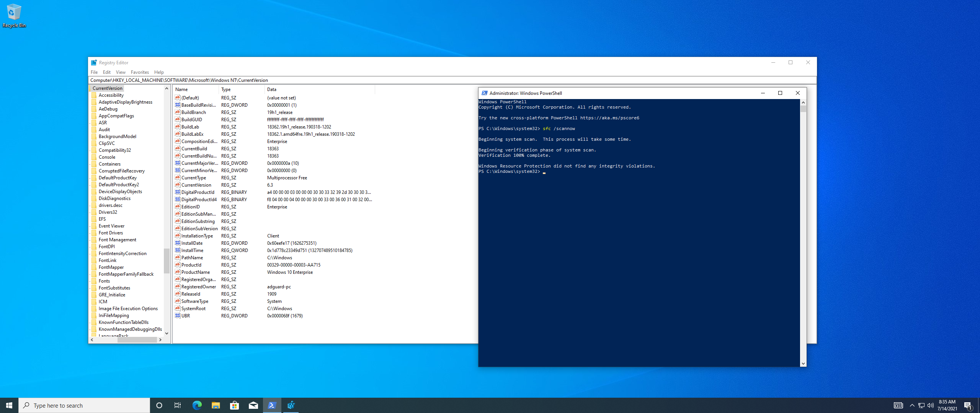Open Cortana from the taskbar
The width and height of the screenshot is (980, 413).
click(159, 405)
